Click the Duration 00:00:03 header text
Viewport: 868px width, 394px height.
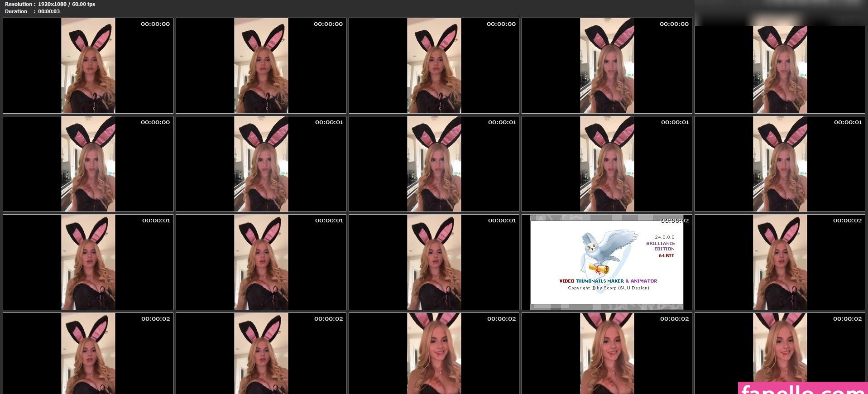coord(32,11)
